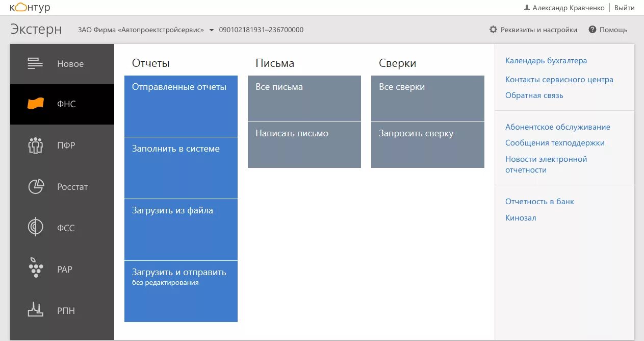Select organization ЗАО Фирма «Автопроектстройсервис»

[141, 30]
